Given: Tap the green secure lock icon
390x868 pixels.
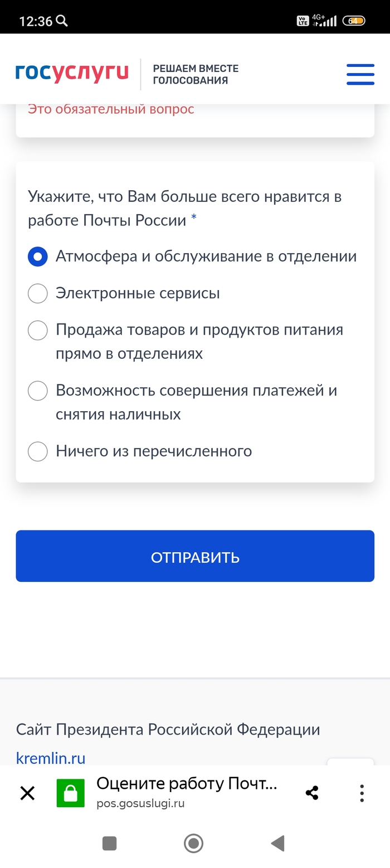Looking at the screenshot, I should (x=70, y=793).
